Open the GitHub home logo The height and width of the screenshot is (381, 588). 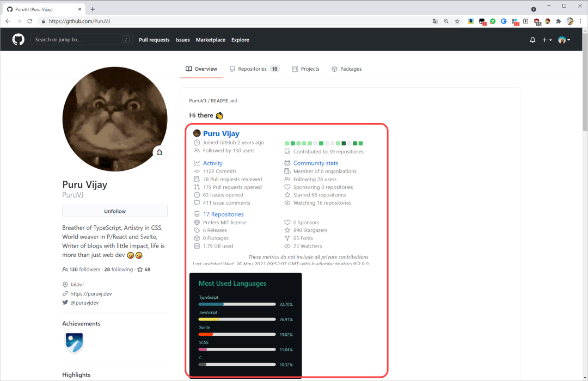(18, 39)
